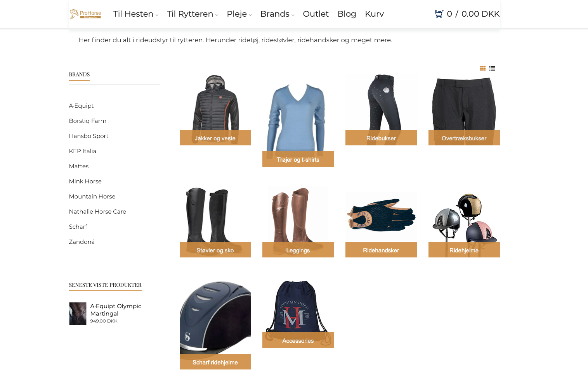588x378 pixels.
Task: Click the Jakker og veste category button
Action: coord(215,138)
